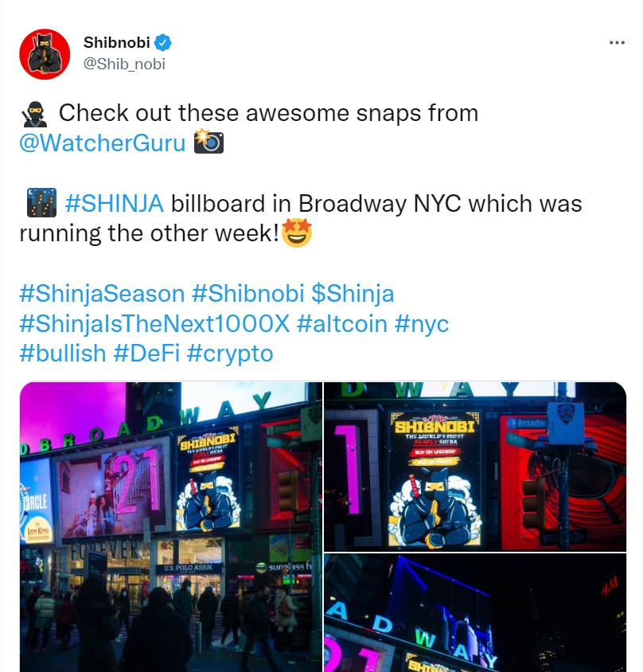Open the top-right Shibnobi billboard close-up photo
This screenshot has width=643, height=672.
475,467
